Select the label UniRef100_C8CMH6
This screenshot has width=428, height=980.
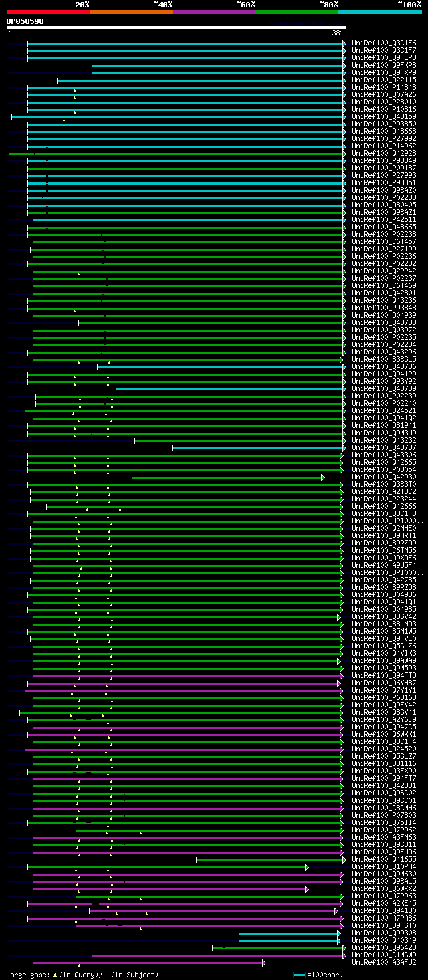click(x=384, y=808)
